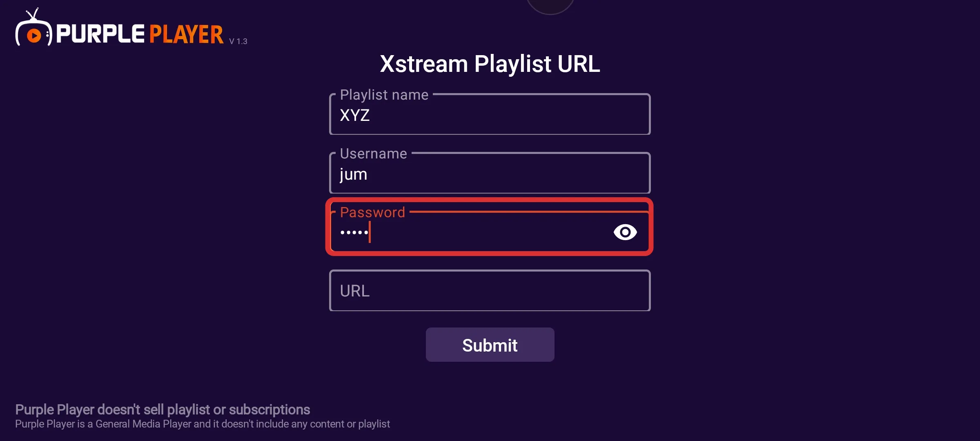Click the Username field label
The image size is (980, 441).
pyautogui.click(x=373, y=154)
